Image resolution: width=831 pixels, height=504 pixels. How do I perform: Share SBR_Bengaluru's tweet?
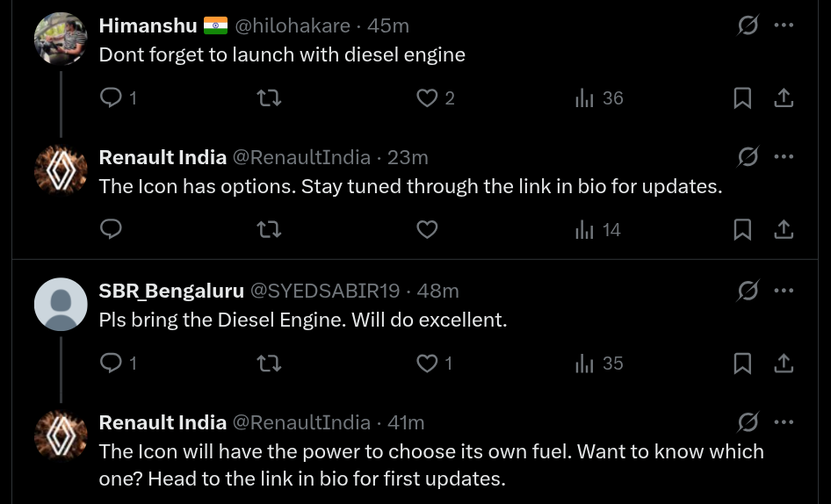pos(784,363)
